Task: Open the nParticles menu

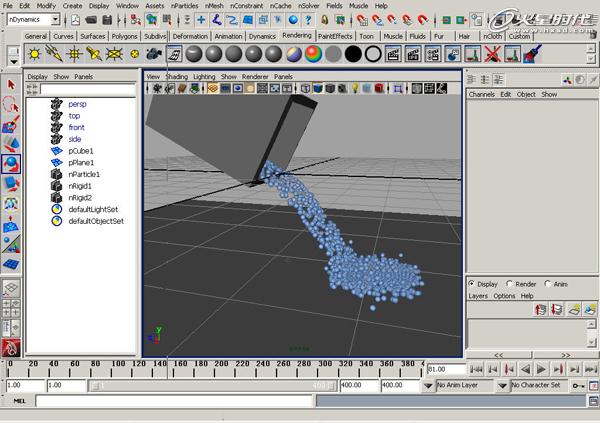Action: pyautogui.click(x=184, y=6)
